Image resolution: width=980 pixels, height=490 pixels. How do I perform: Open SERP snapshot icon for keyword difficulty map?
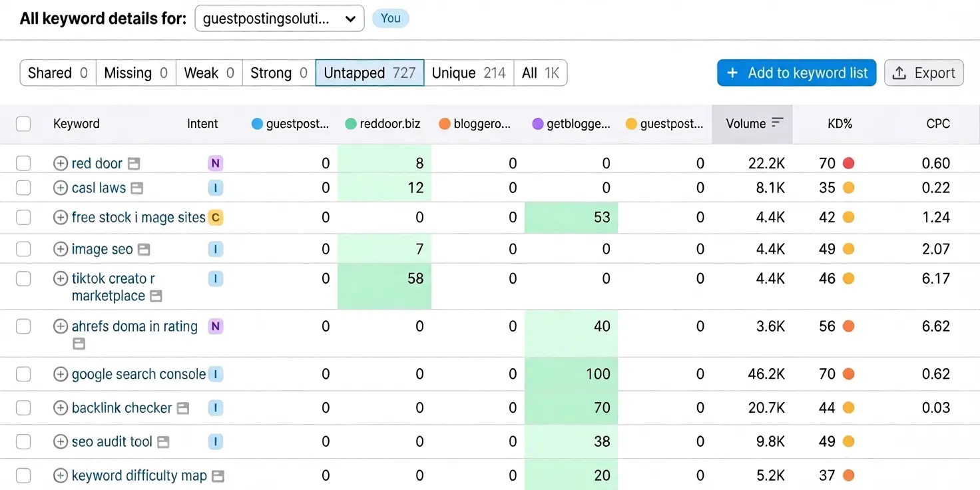(218, 476)
